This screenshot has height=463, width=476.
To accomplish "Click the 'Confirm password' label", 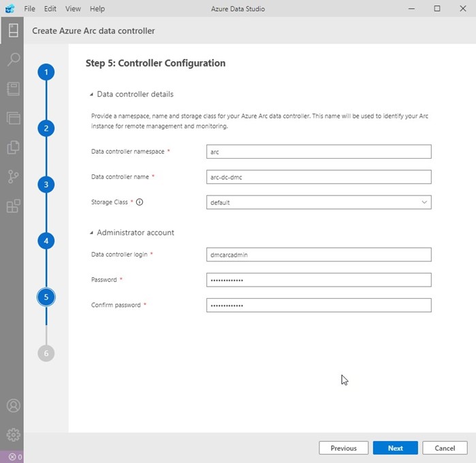I will coord(116,305).
